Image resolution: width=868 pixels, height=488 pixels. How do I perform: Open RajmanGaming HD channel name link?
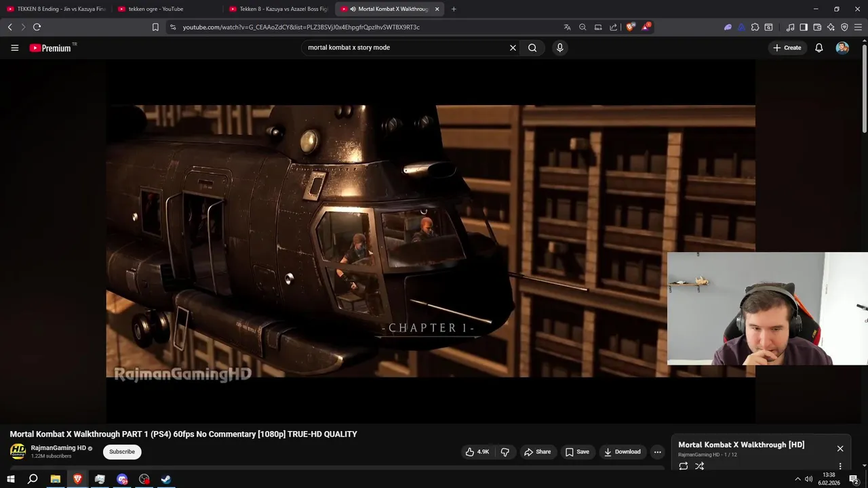pyautogui.click(x=58, y=448)
